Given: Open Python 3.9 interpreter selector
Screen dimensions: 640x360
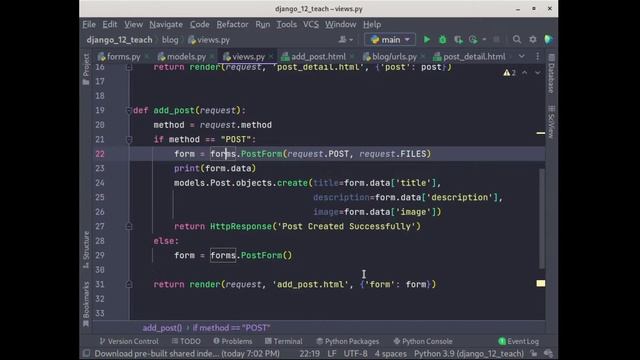Looking at the screenshot, I should (x=469, y=353).
